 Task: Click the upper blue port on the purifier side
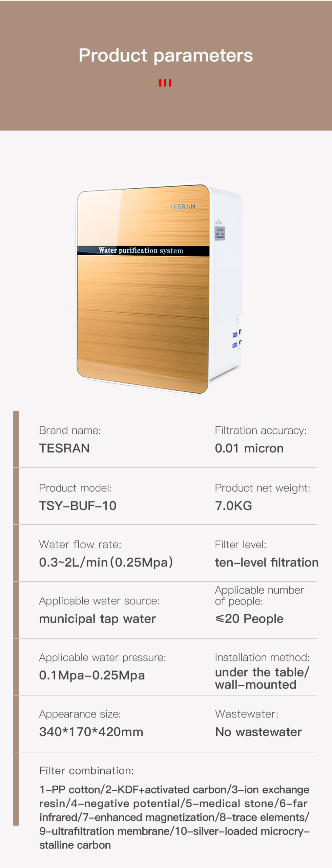[235, 335]
